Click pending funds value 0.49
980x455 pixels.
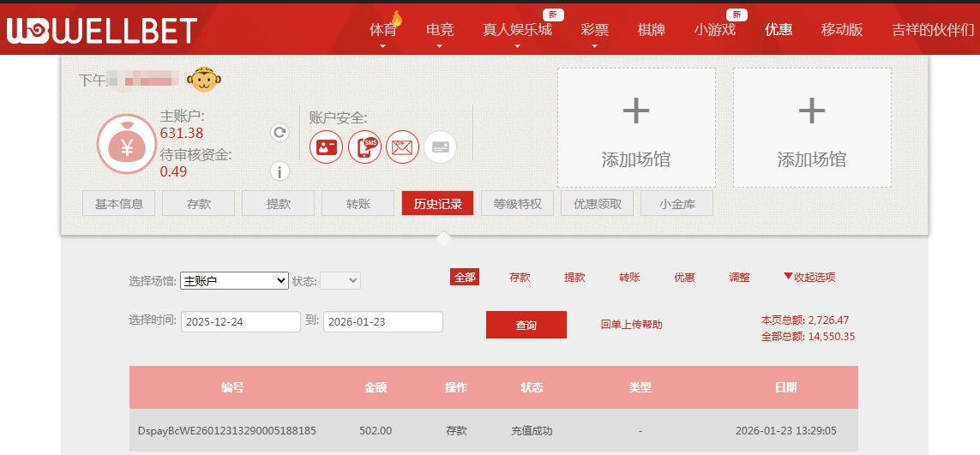point(174,171)
